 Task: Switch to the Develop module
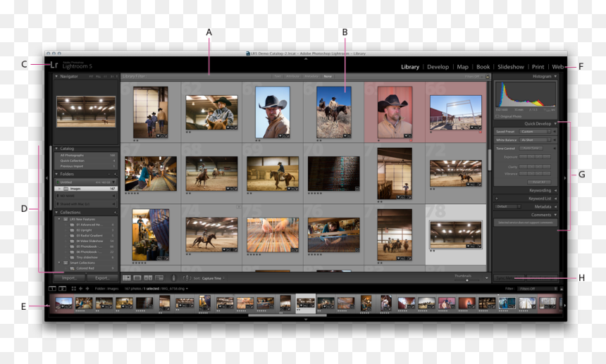(x=438, y=67)
